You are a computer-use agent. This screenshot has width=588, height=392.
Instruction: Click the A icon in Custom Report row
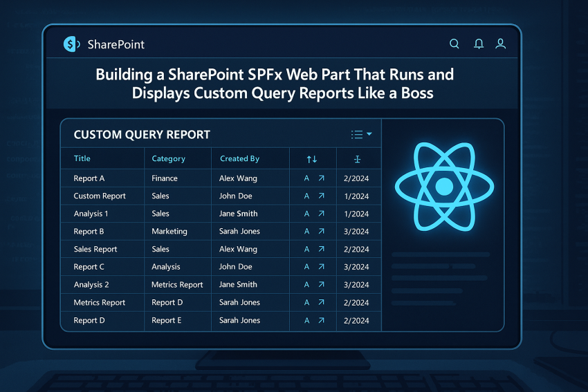(306, 196)
